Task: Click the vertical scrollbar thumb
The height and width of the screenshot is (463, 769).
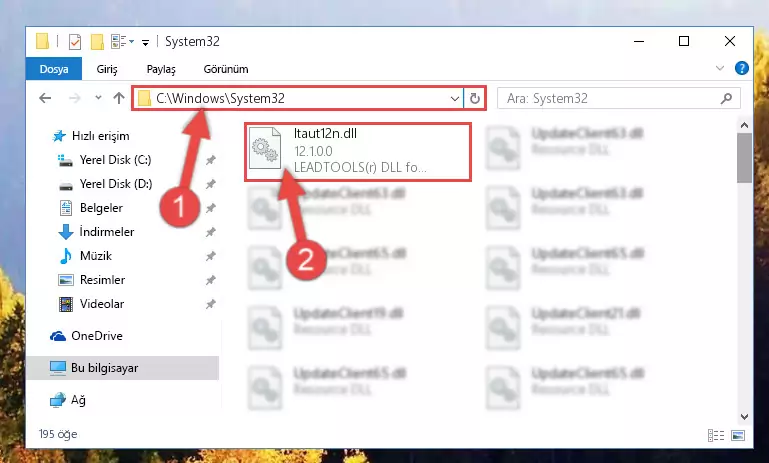Action: click(x=744, y=157)
